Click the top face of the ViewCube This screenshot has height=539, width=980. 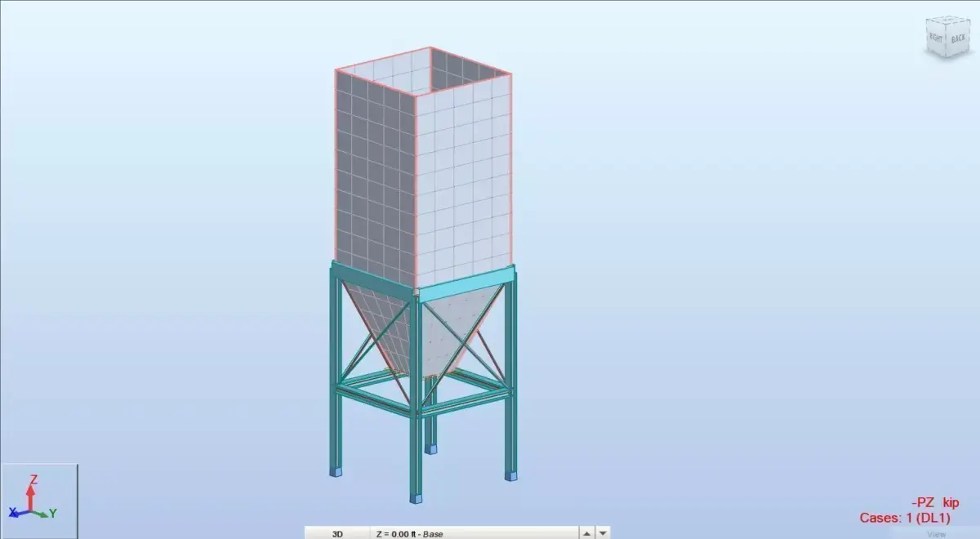[x=946, y=20]
